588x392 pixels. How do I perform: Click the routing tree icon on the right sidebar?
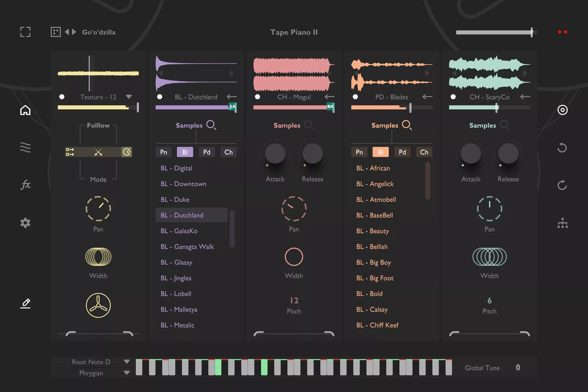click(562, 223)
